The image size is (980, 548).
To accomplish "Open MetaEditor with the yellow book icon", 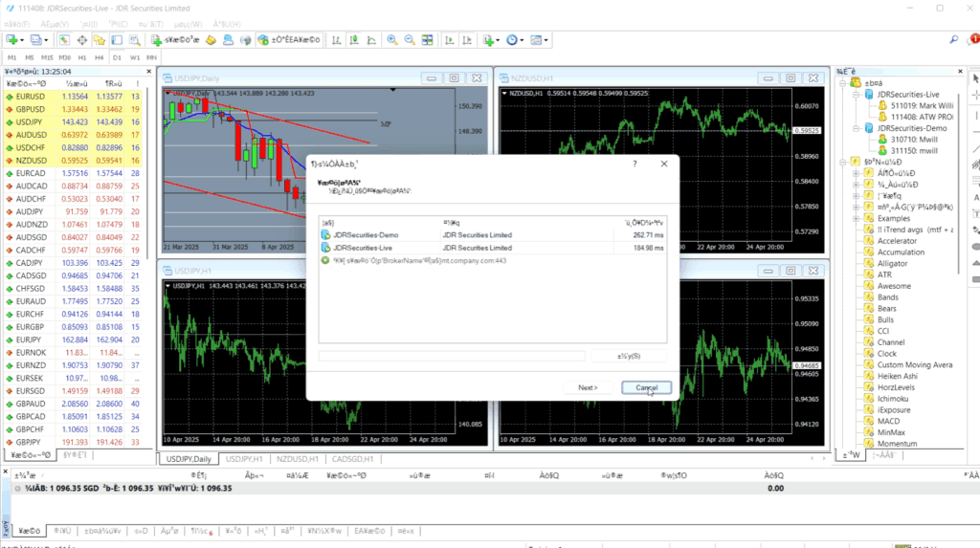I will point(211,40).
